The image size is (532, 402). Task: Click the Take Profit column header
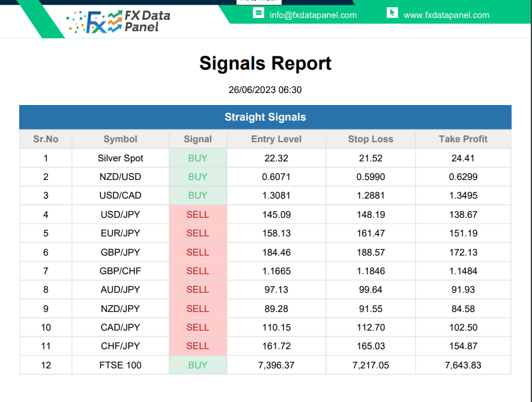(x=463, y=139)
